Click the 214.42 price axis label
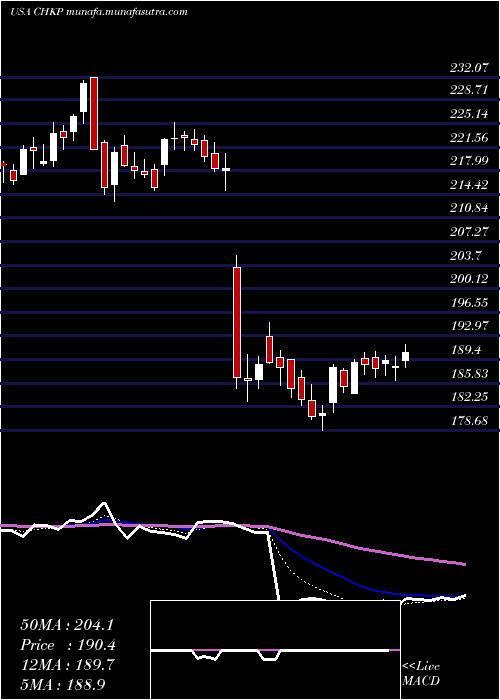 (x=469, y=185)
